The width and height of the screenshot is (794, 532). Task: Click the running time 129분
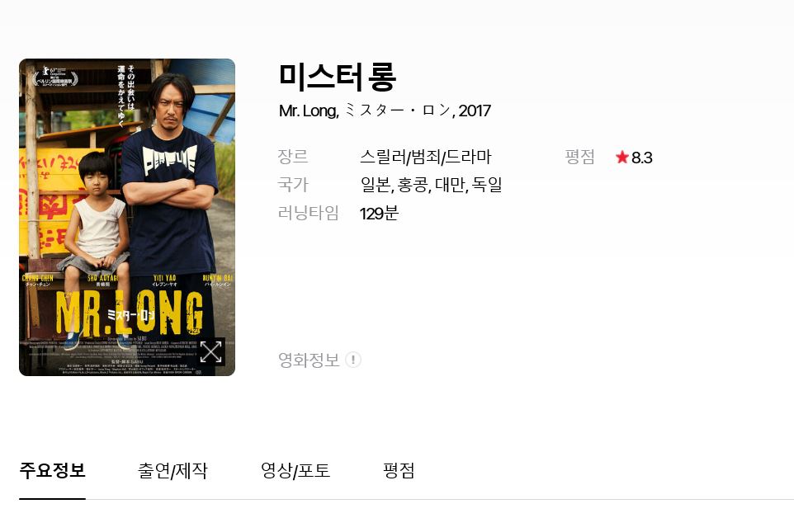[x=380, y=213]
